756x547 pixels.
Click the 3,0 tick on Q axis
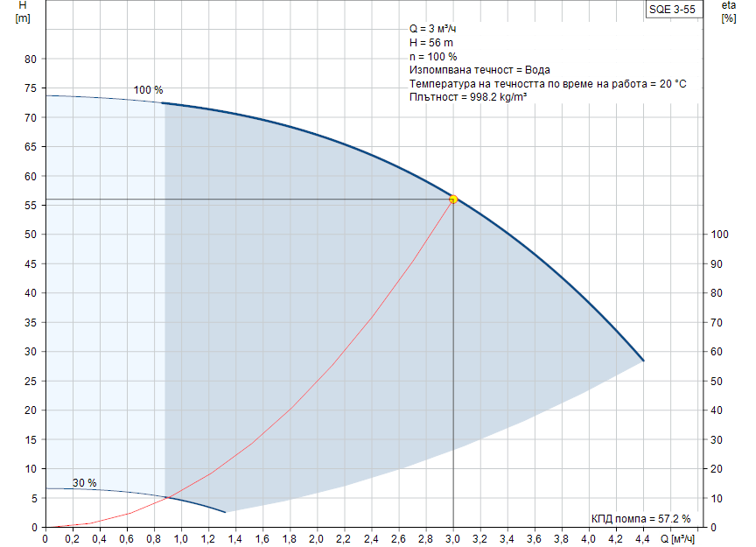tap(453, 539)
